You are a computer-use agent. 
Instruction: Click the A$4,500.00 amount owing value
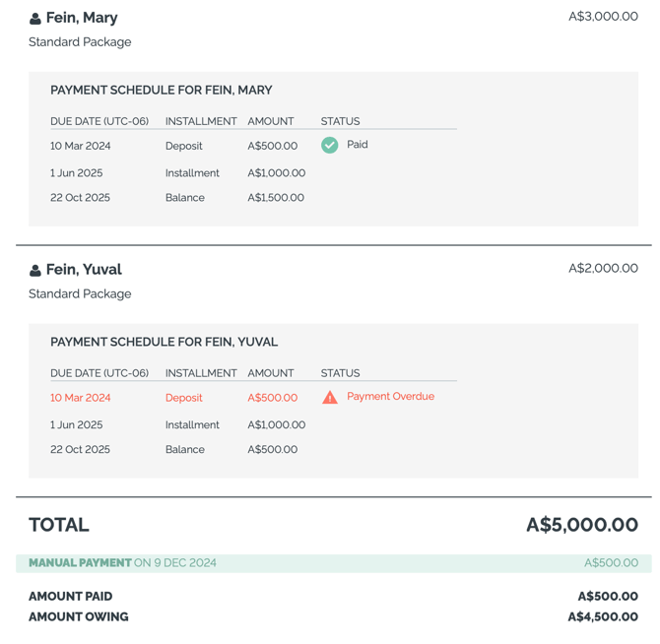pos(603,616)
